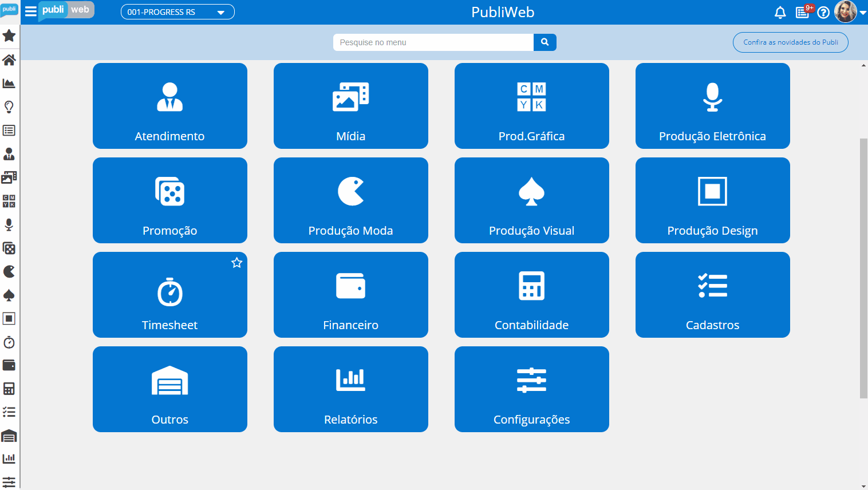Viewport: 868px width, 490px height.
Task: Open CMYK Prod.Gráfica icon in sidebar
Action: (9, 201)
